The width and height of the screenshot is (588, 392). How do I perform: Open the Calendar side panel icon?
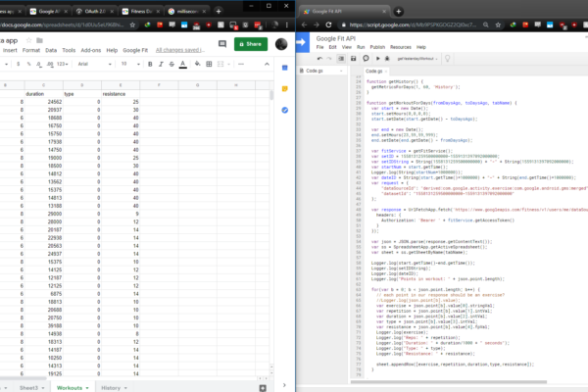point(284,68)
